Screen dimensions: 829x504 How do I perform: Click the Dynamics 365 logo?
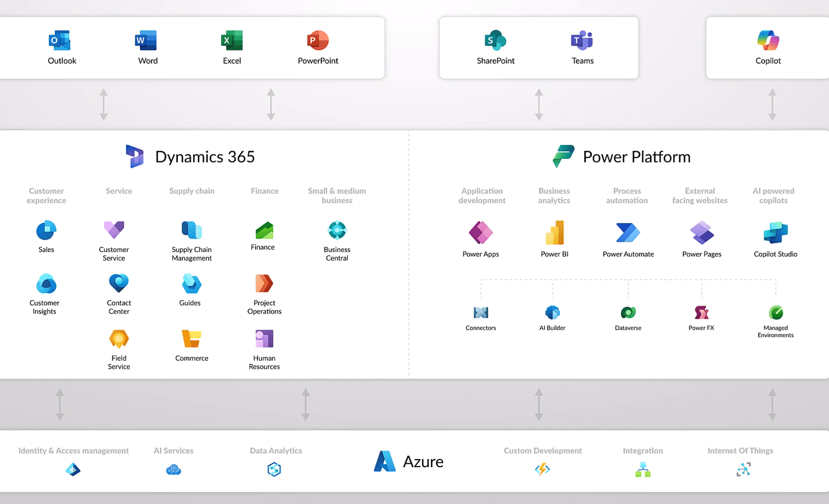135,156
